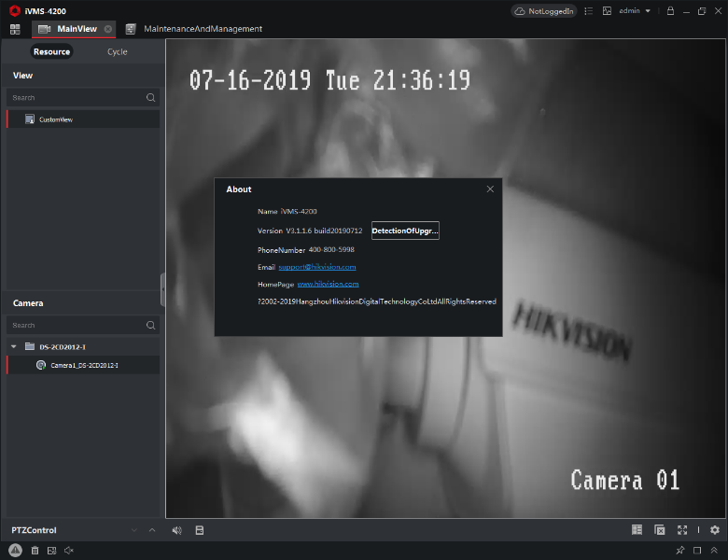Viewport: 728px width, 560px height.
Task: Close the About dialog
Action: (490, 189)
